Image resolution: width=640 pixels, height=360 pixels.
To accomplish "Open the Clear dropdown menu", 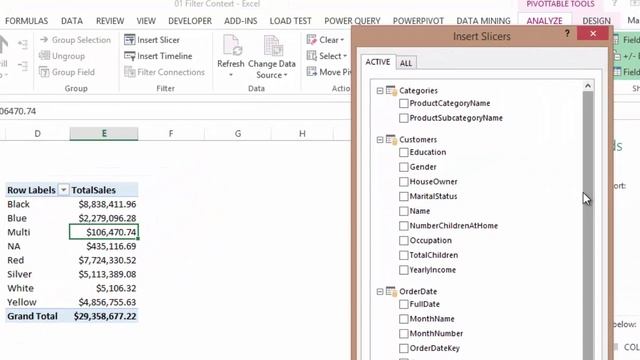I will tap(342, 40).
